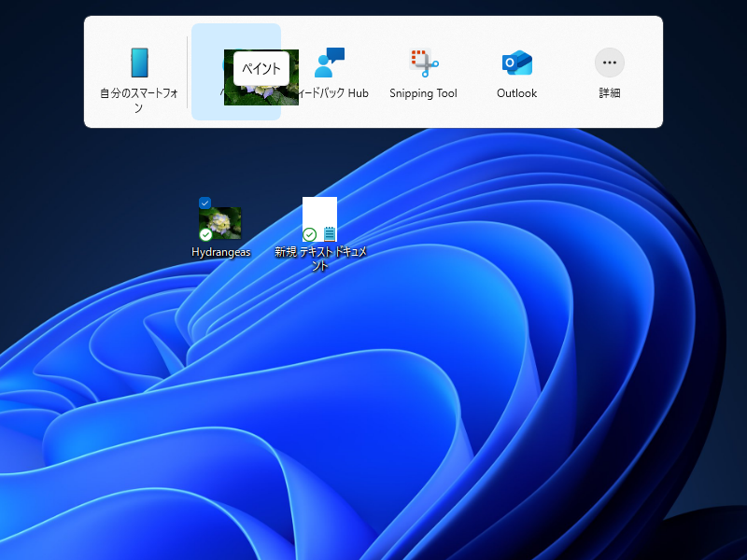Open 新規テキストドキュメント on the desktop
Image resolution: width=747 pixels, height=560 pixels.
318,217
